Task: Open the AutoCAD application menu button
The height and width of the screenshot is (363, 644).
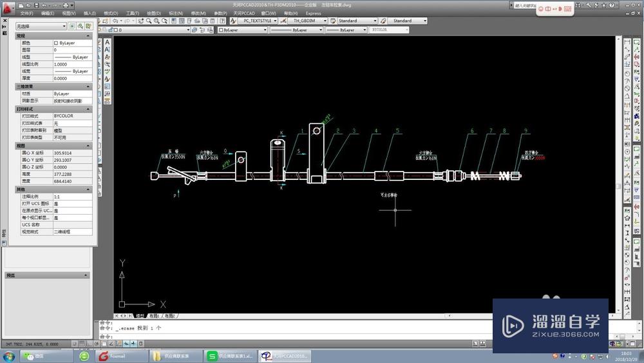Action: pos(8,8)
